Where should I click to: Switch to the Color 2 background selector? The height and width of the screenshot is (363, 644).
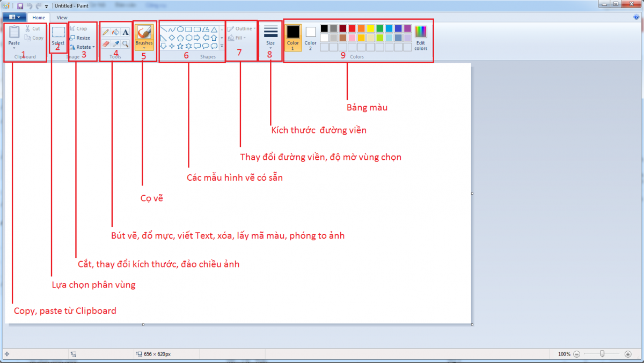[x=311, y=38]
